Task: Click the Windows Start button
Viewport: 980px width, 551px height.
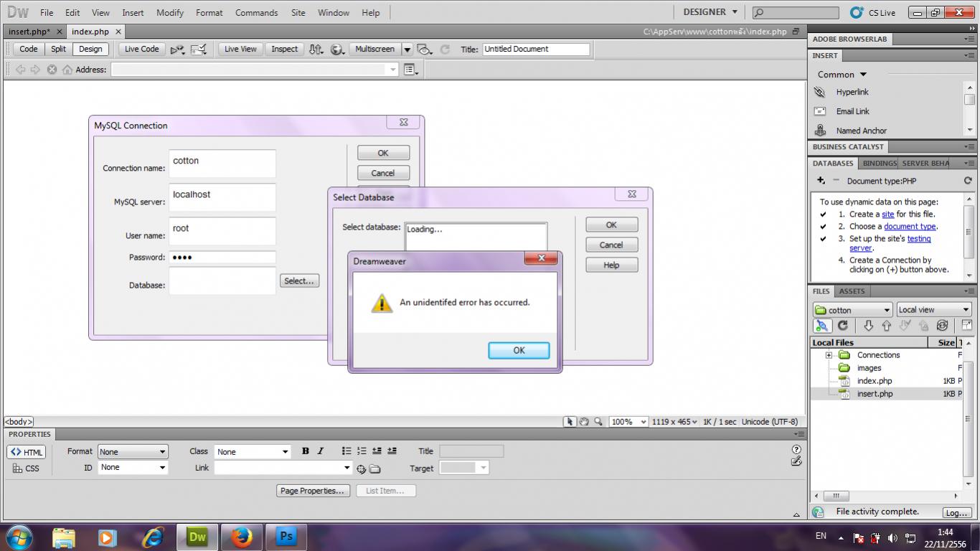Action: [19, 537]
